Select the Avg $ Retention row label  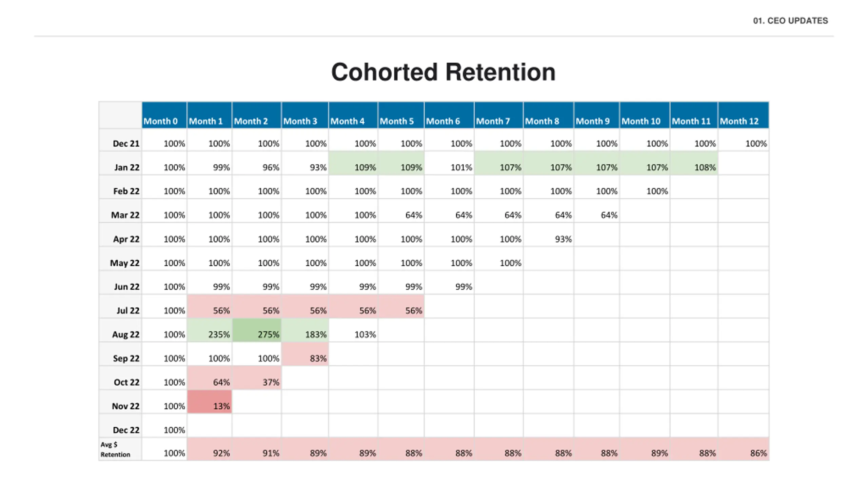(115, 449)
